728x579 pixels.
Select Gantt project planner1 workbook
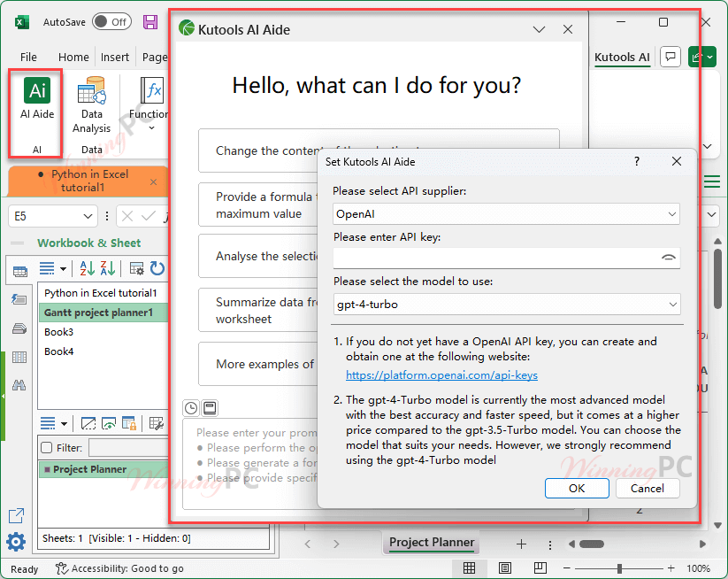103,313
